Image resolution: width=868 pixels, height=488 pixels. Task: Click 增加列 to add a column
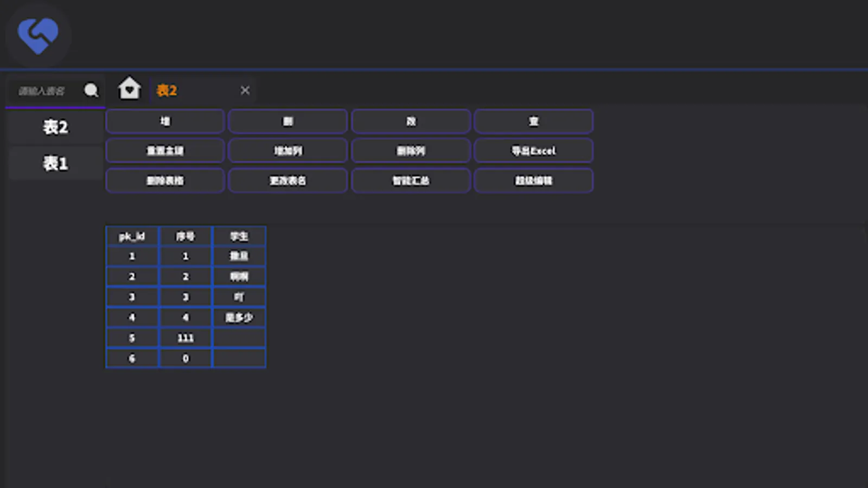point(288,151)
